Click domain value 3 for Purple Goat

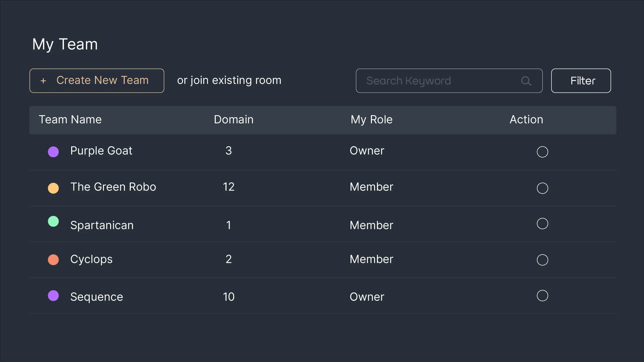click(x=229, y=151)
